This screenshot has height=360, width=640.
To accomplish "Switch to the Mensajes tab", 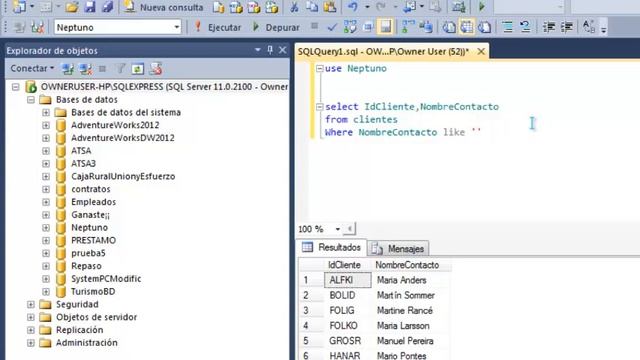I will click(x=399, y=248).
